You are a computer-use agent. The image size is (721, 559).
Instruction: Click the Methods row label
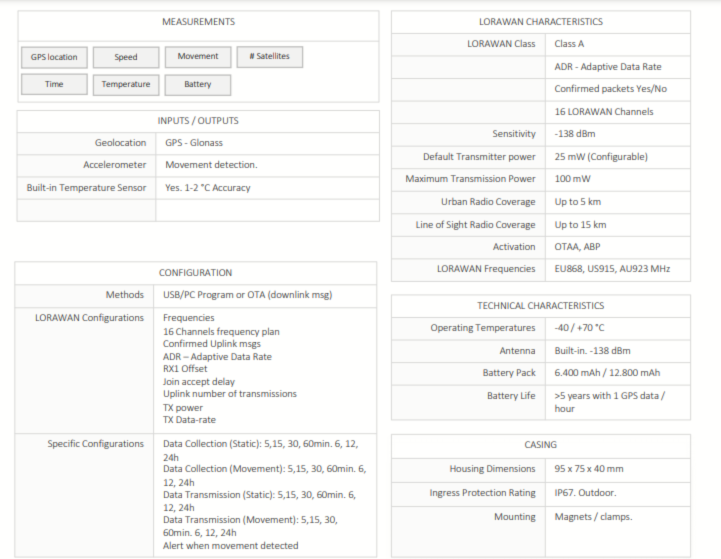(125, 295)
